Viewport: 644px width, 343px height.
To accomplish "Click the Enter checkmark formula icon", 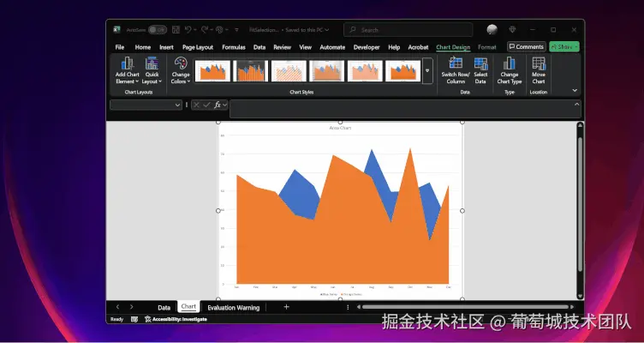I will [x=206, y=105].
